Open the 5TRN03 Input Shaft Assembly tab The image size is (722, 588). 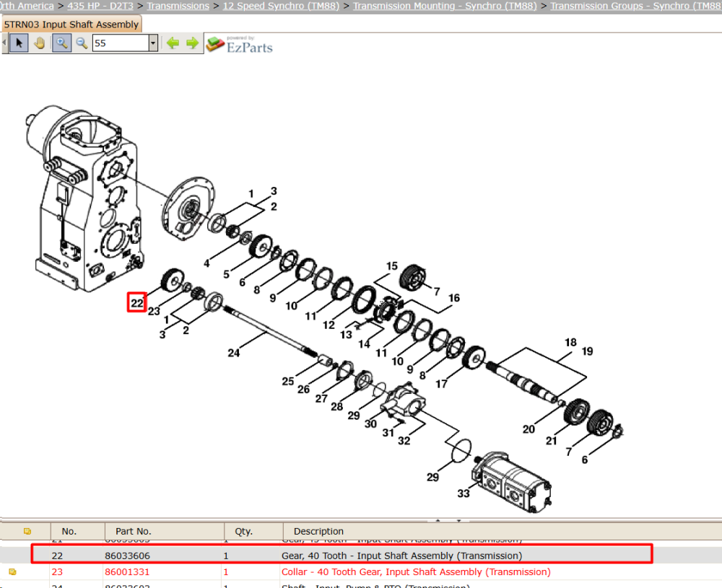tap(71, 25)
